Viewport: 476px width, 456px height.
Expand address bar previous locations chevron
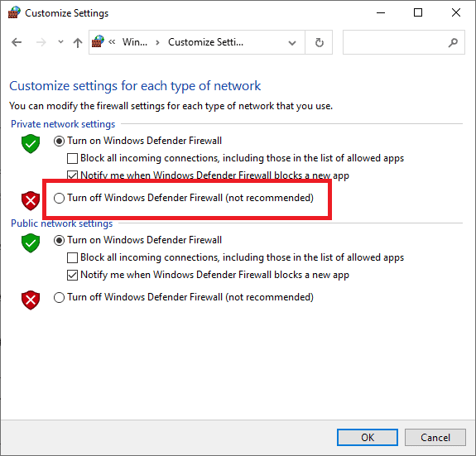(x=292, y=43)
